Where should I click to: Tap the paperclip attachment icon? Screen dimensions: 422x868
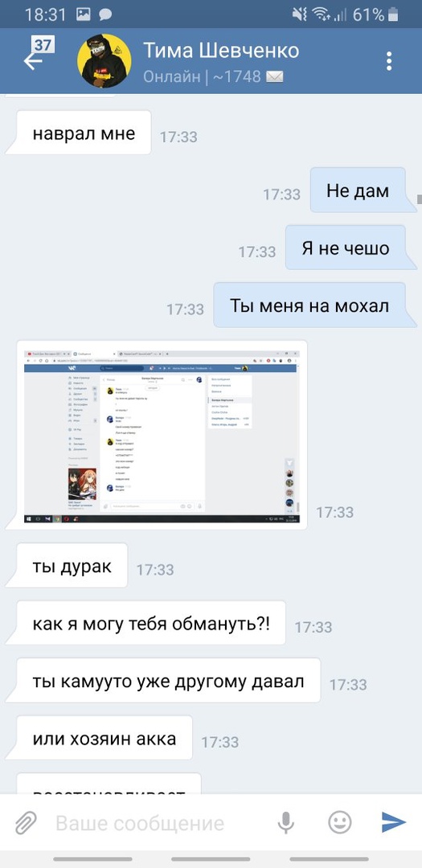[26, 823]
